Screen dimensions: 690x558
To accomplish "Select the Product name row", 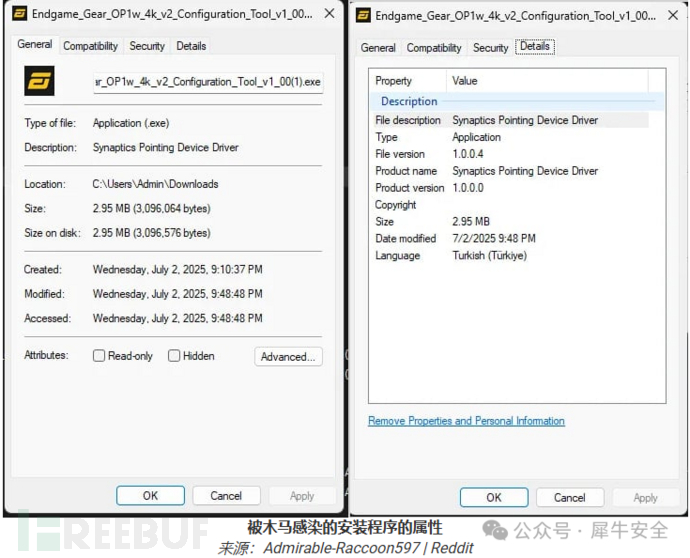I will point(510,171).
